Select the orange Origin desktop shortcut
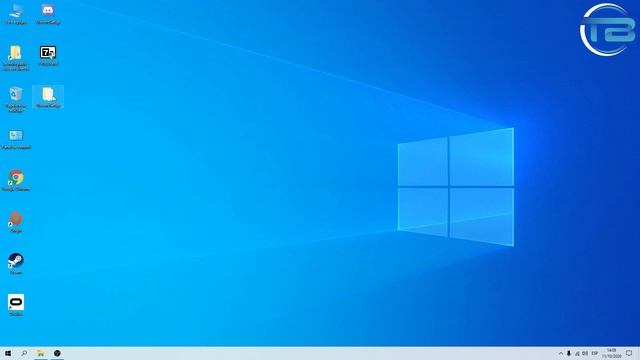This screenshot has width=640, height=360. [x=16, y=222]
